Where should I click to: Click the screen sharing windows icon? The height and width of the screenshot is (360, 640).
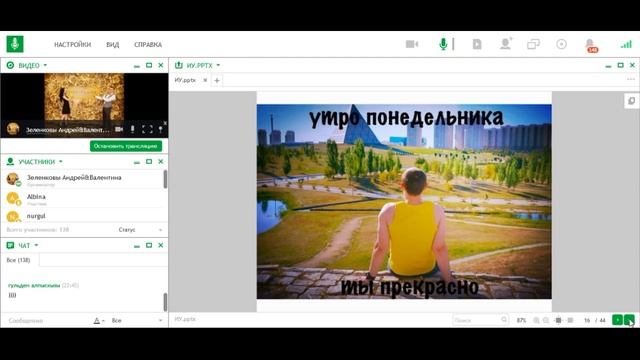click(x=533, y=44)
